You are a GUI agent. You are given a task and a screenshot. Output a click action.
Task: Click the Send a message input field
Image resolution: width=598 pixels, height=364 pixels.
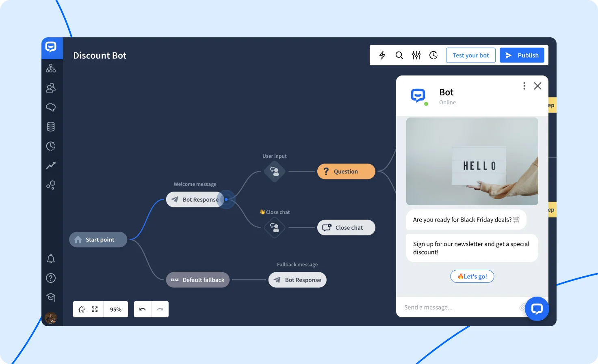447,307
